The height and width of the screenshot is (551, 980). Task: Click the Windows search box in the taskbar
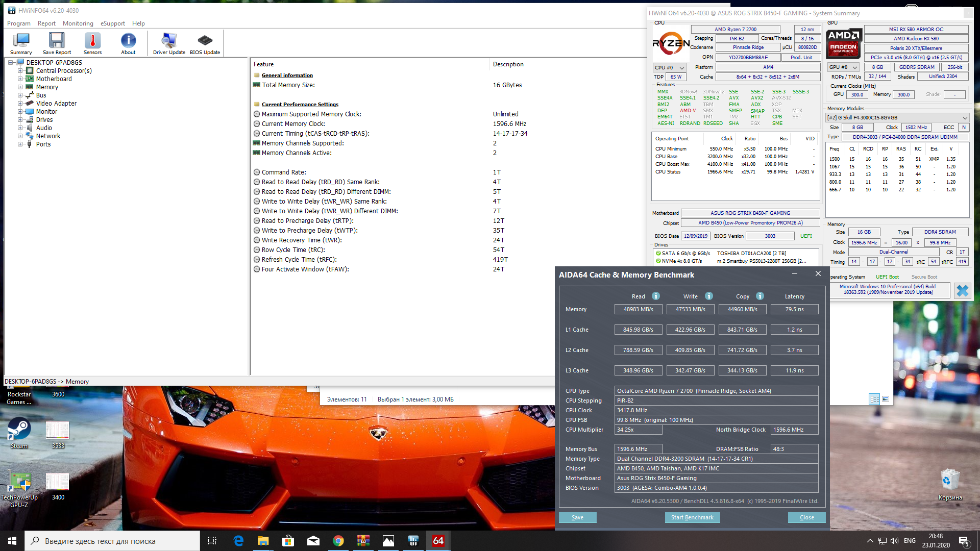[112, 541]
